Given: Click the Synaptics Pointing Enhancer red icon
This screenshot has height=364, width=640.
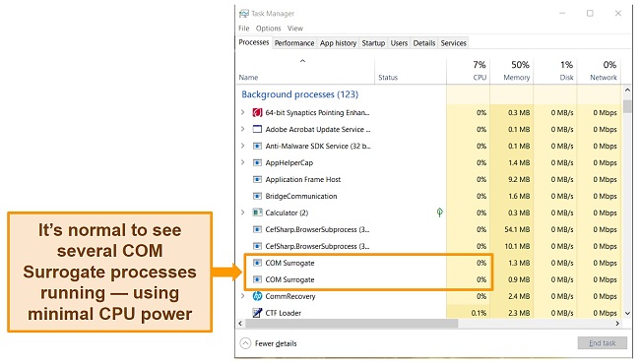Looking at the screenshot, I should coord(257,112).
